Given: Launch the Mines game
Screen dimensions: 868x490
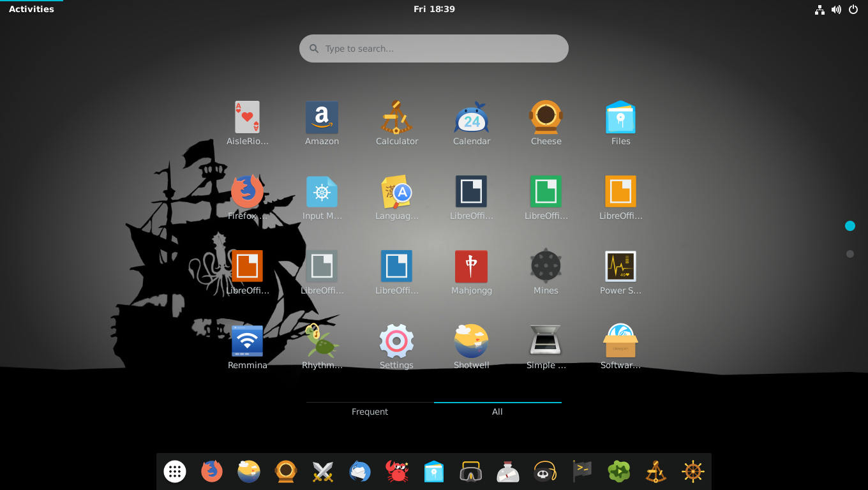Looking at the screenshot, I should (546, 272).
